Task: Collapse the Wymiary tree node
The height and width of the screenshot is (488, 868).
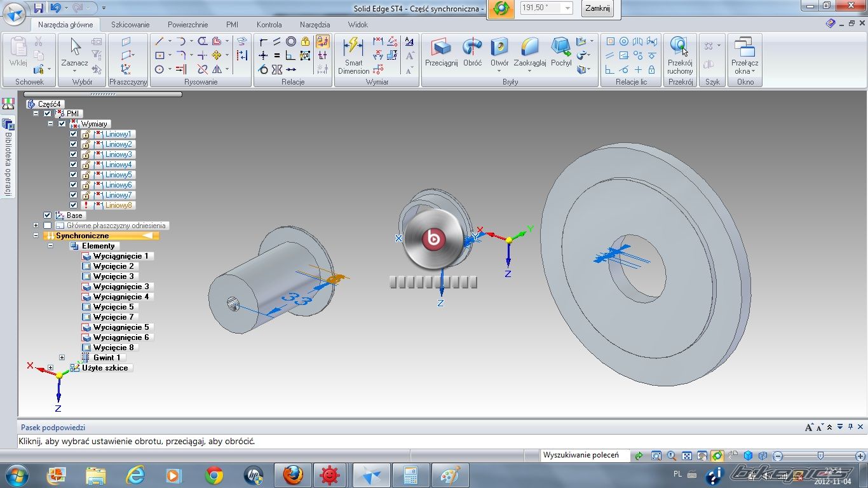Action: 50,124
